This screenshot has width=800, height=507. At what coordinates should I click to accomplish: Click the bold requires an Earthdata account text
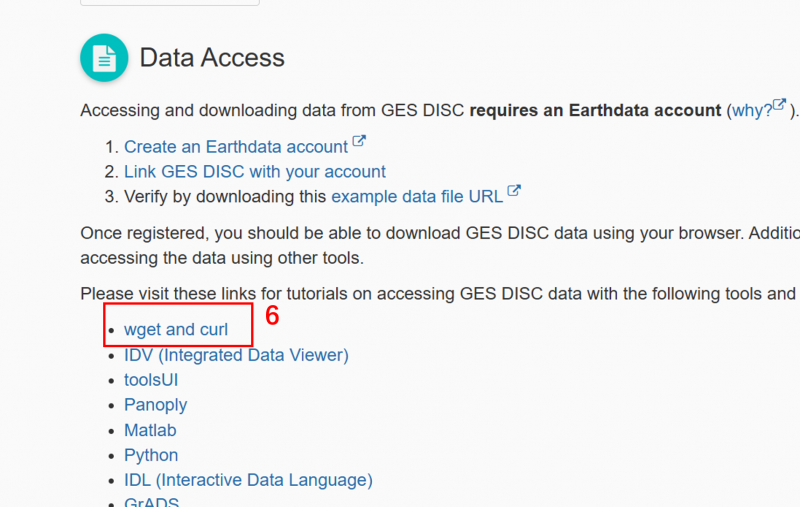(x=595, y=110)
